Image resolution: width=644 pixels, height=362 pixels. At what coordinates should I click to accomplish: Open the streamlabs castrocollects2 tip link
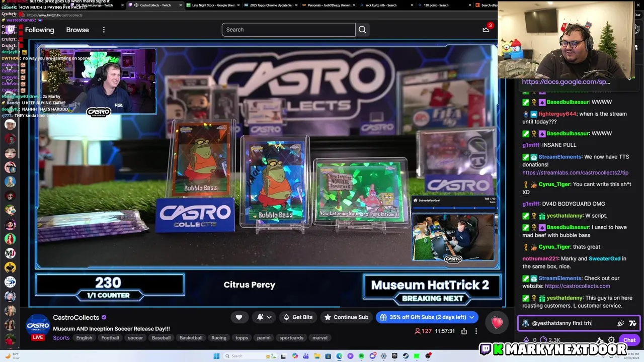coord(575,172)
